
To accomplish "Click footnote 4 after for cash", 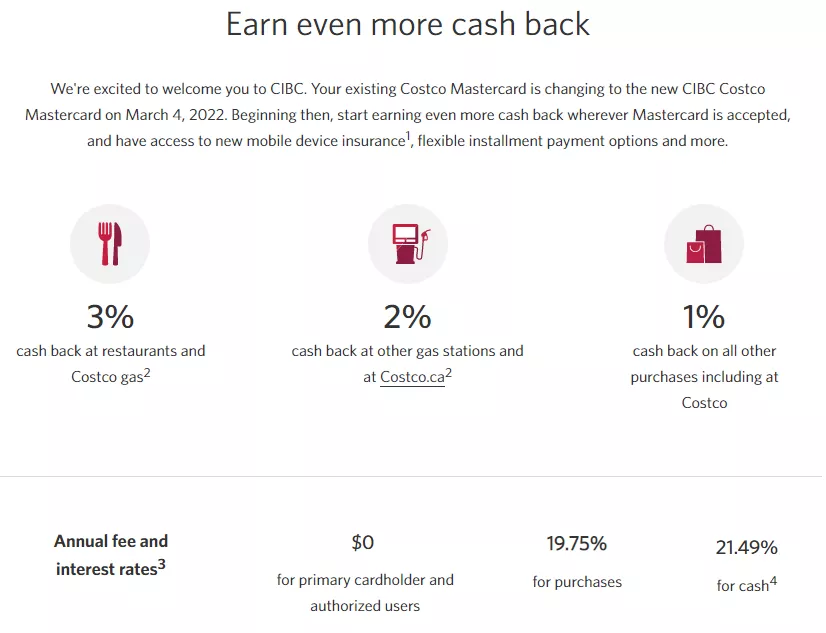I will [x=773, y=581].
